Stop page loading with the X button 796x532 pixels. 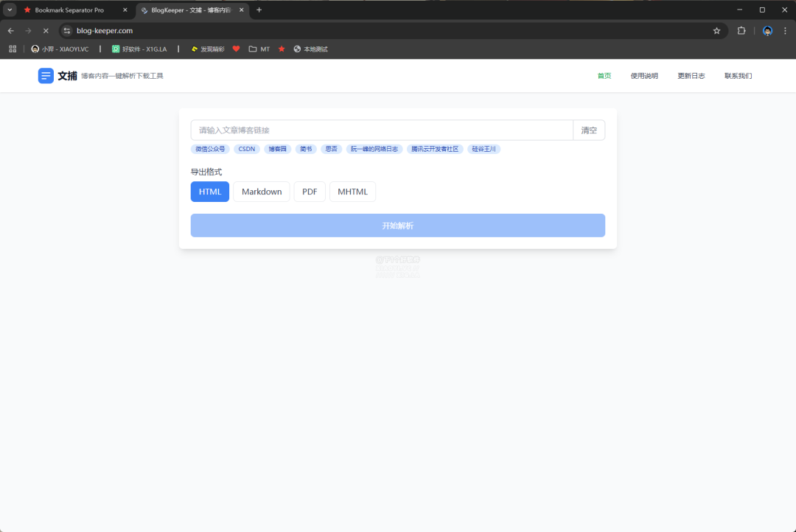pyautogui.click(x=46, y=31)
